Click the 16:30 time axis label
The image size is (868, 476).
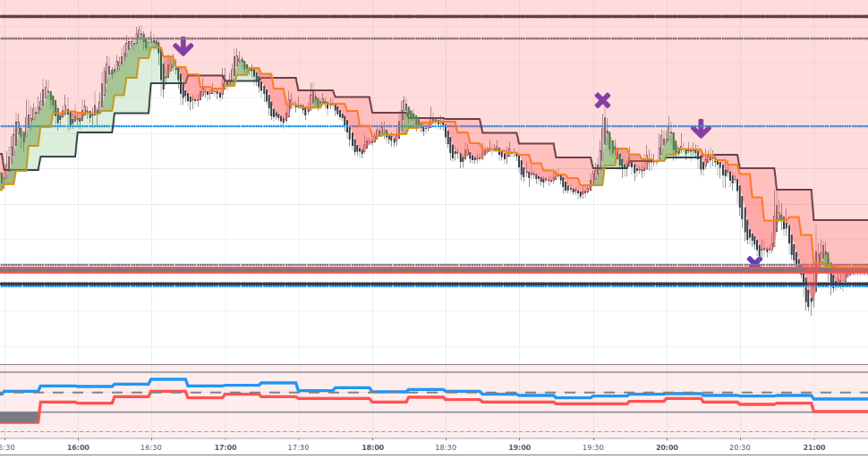point(151,447)
